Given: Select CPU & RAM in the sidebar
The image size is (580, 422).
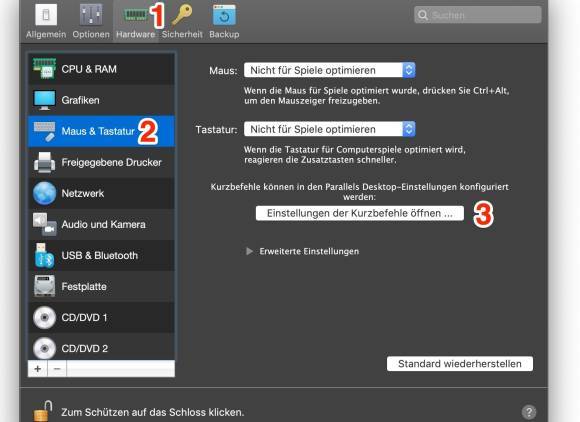Looking at the screenshot, I should 101,69.
